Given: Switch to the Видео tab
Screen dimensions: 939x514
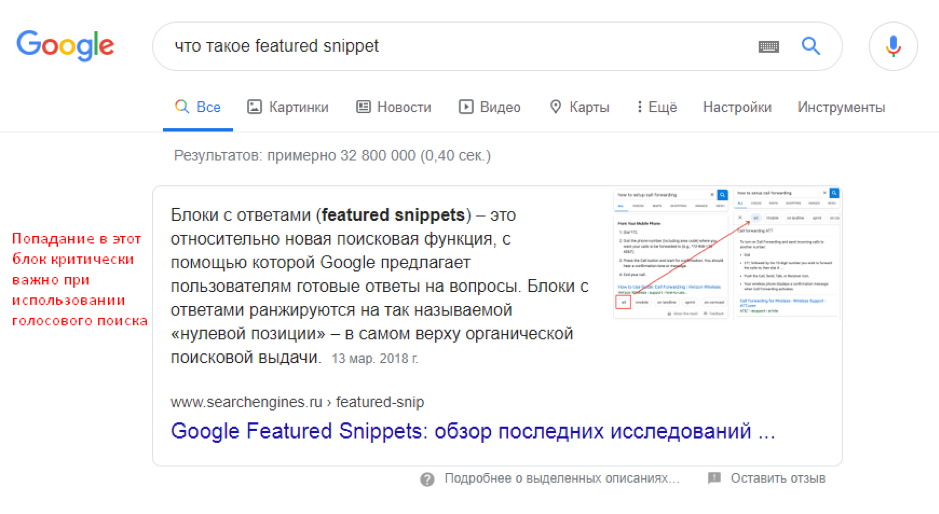Looking at the screenshot, I should pyautogui.click(x=490, y=107).
